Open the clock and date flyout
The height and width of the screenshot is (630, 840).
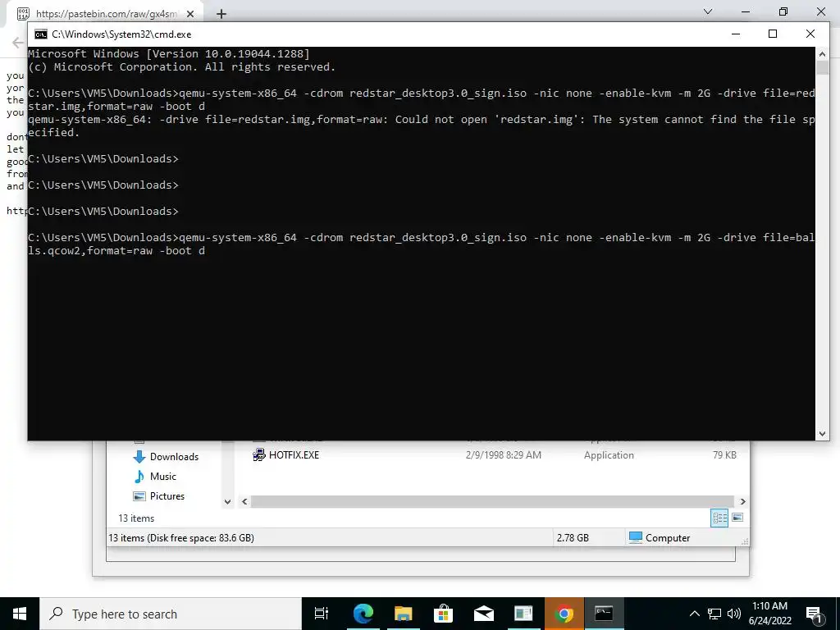769,614
